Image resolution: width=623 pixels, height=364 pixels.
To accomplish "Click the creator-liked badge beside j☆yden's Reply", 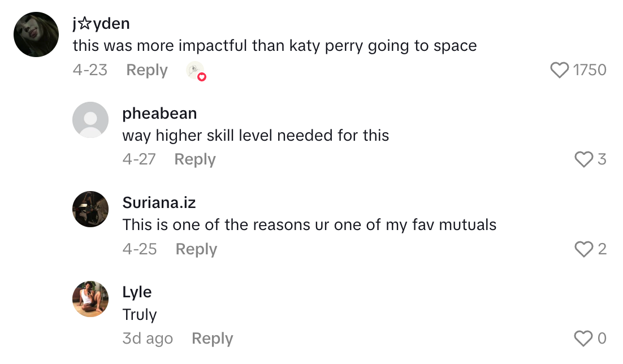I will pos(196,71).
